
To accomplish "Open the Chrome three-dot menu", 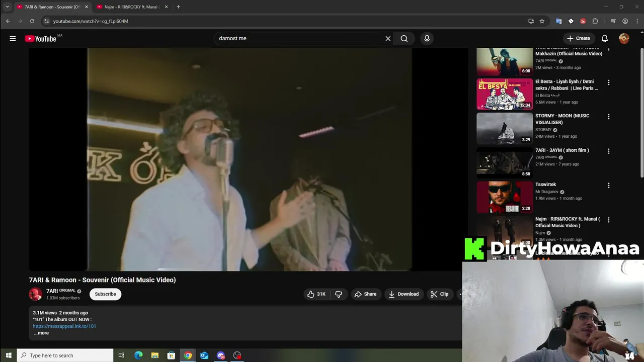I will point(637,21).
